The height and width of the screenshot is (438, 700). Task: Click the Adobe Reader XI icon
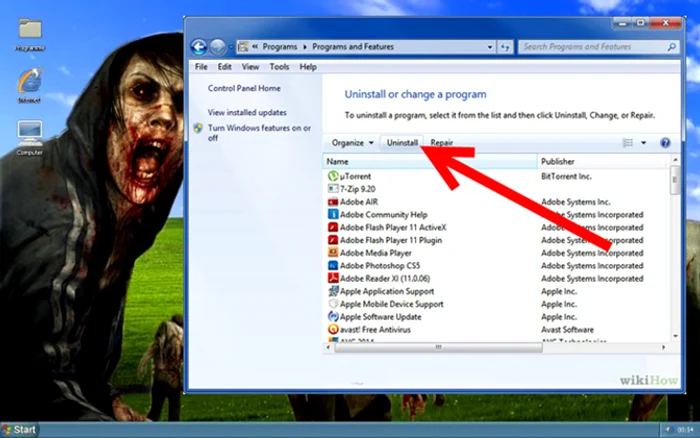333,278
